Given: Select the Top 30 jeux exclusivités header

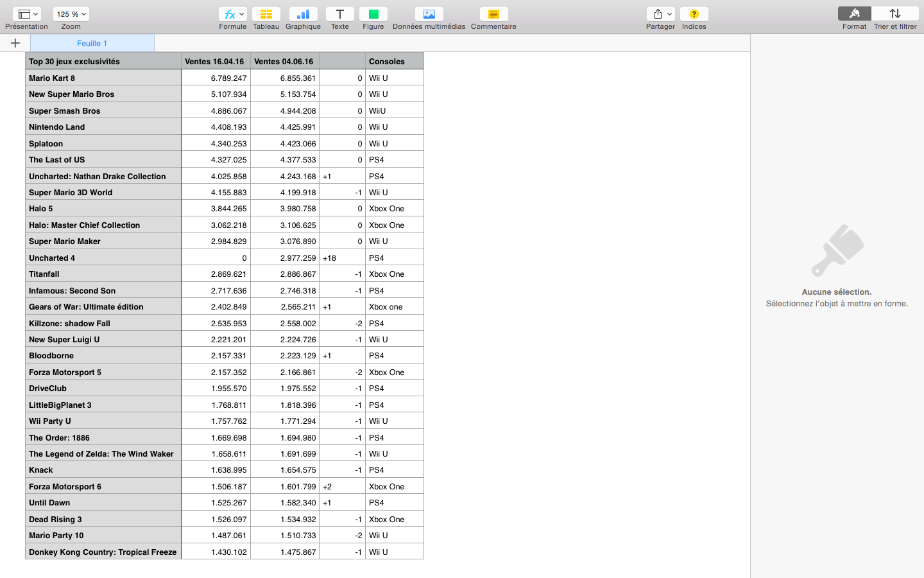Looking at the screenshot, I should [x=103, y=61].
